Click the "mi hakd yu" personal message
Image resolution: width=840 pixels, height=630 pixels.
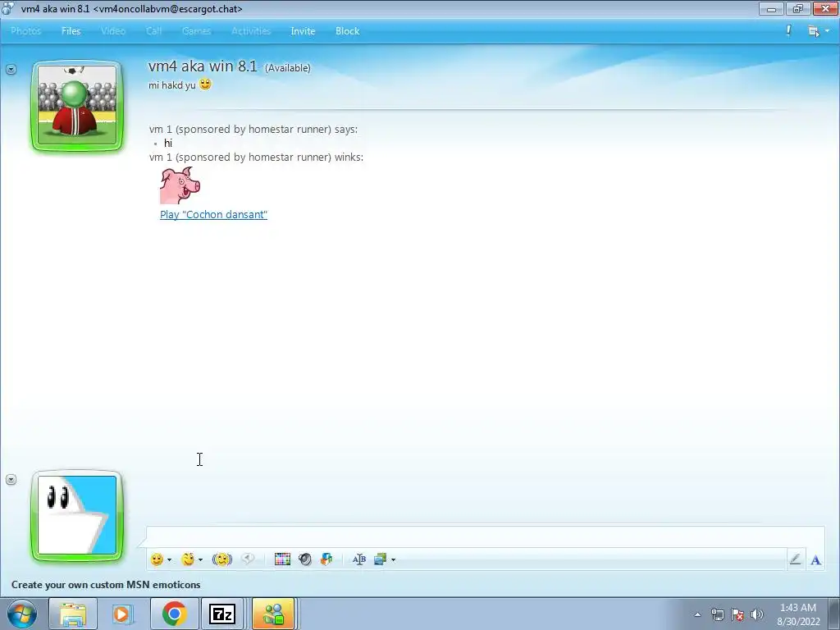[172, 85]
